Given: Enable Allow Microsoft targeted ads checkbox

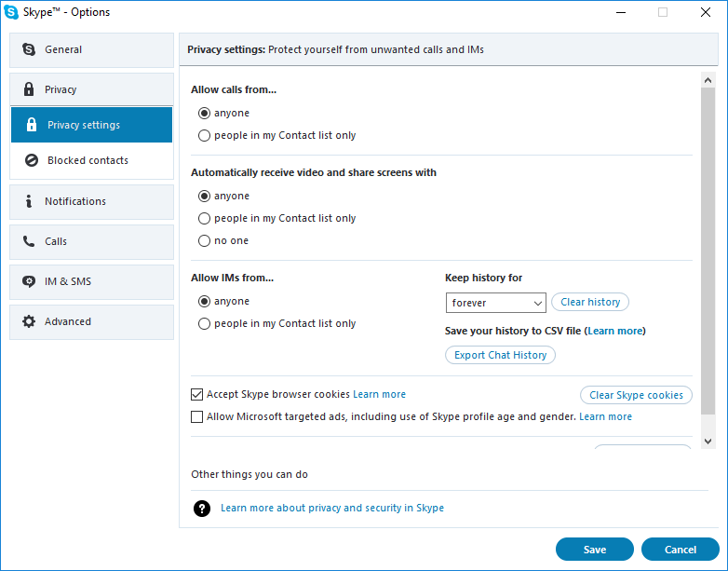Looking at the screenshot, I should pyautogui.click(x=196, y=416).
